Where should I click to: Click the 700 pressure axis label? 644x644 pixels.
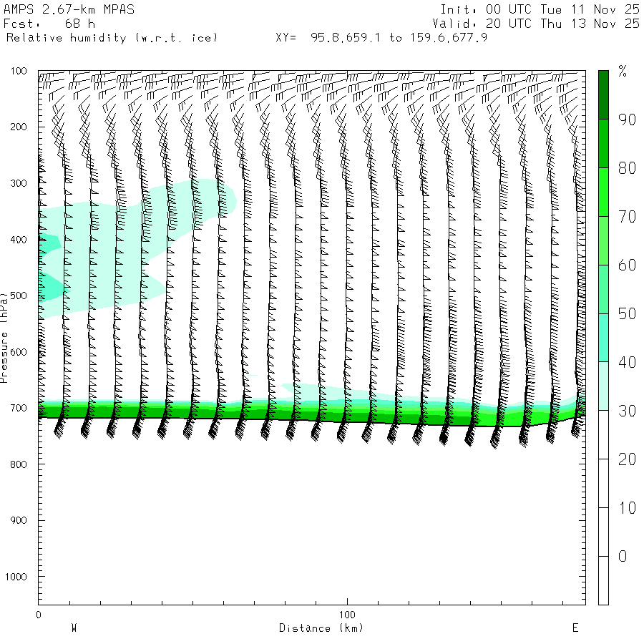[x=19, y=409]
